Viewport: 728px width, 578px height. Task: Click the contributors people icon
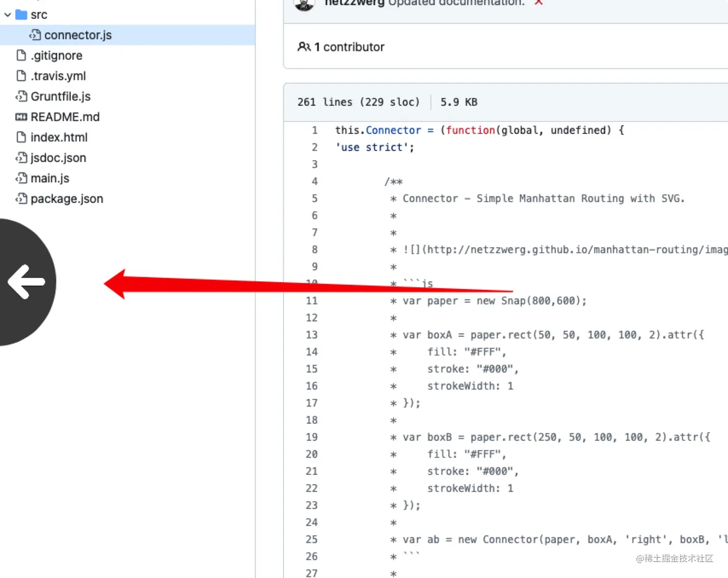[x=304, y=47]
